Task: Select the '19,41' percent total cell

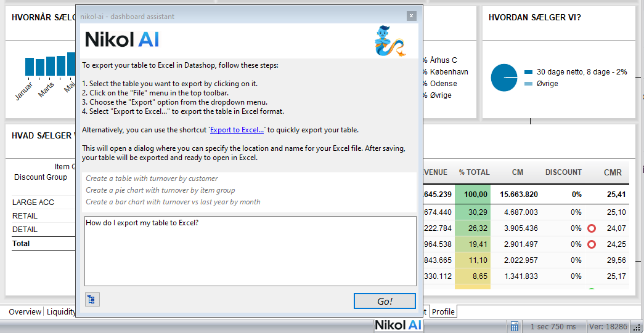Action: pyautogui.click(x=473, y=244)
